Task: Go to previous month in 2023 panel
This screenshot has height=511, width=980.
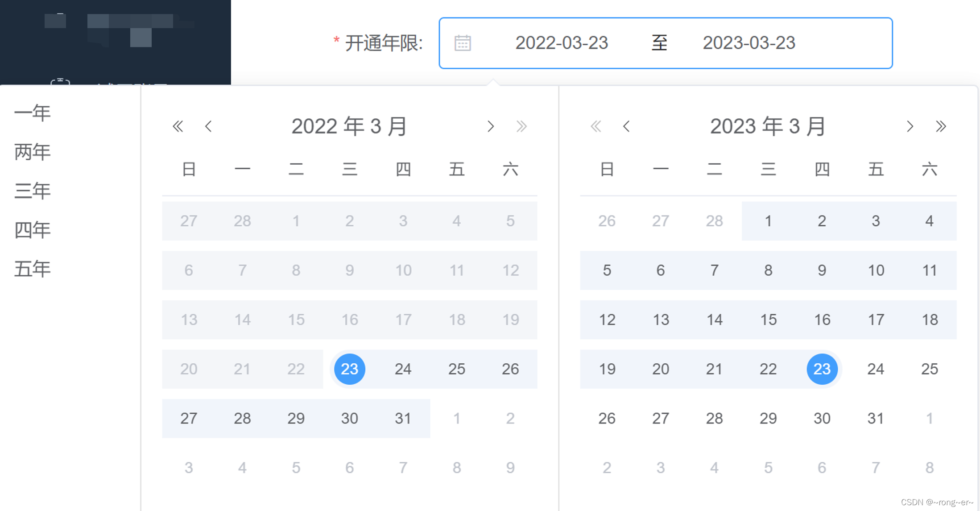Action: (626, 126)
